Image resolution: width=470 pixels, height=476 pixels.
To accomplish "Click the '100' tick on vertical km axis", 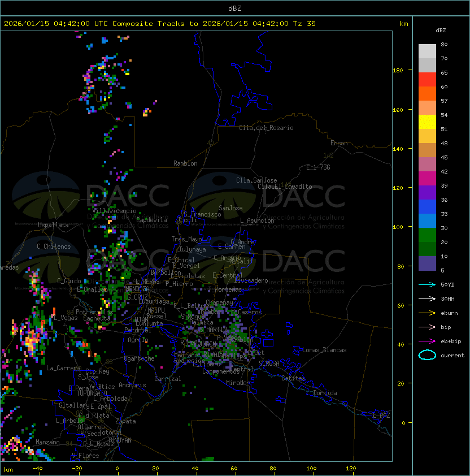I will point(398,227).
